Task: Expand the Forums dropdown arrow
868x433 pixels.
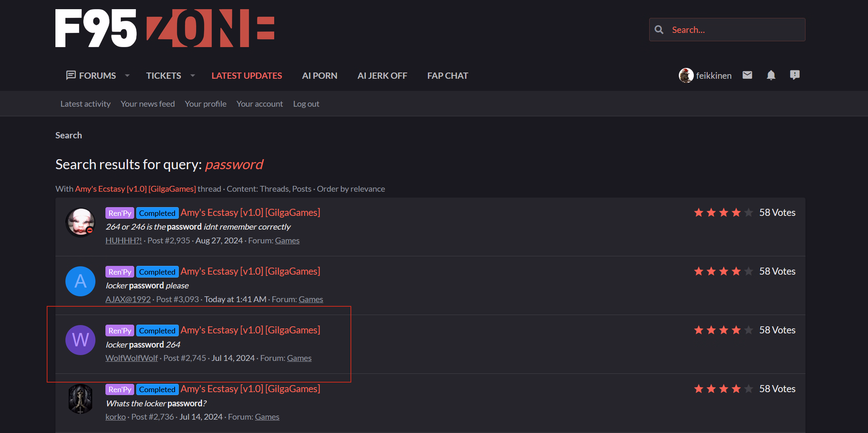Action: [x=127, y=75]
